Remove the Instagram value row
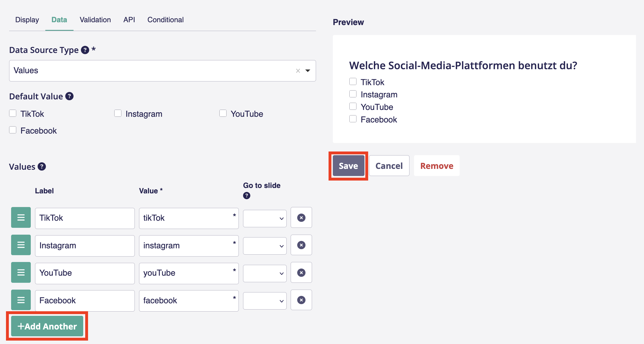This screenshot has height=344, width=644. pyautogui.click(x=301, y=245)
